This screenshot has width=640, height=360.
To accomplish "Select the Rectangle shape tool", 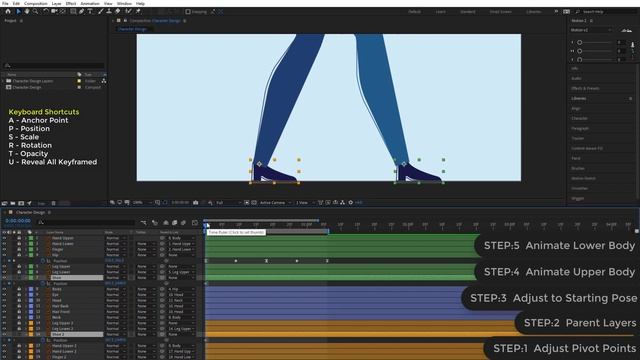I will (73, 12).
